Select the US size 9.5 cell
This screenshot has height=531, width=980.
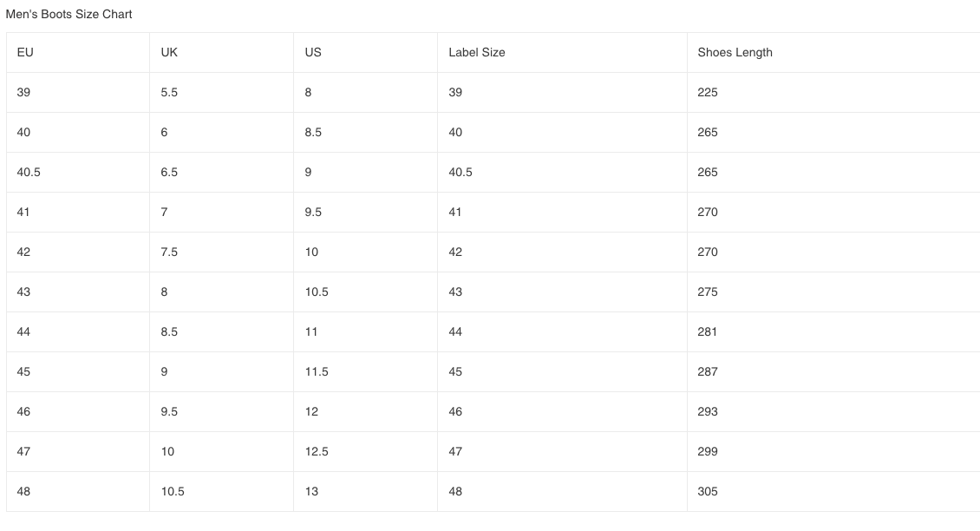(313, 212)
